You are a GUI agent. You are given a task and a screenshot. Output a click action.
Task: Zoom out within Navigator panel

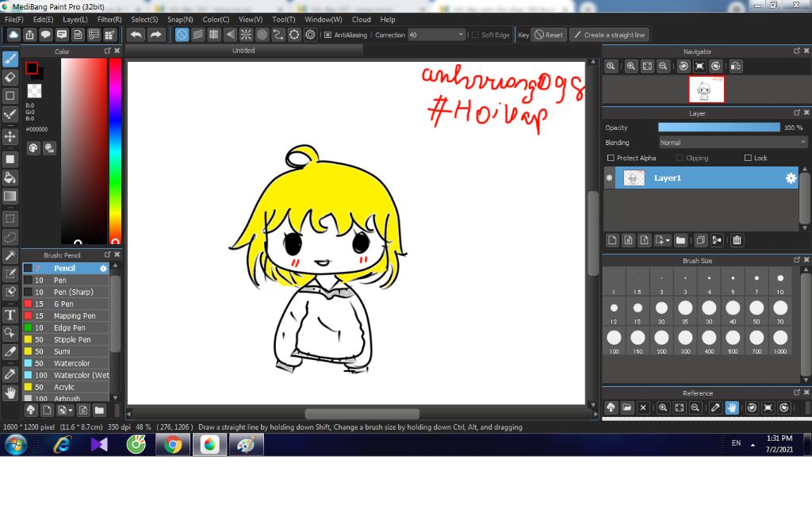click(x=663, y=67)
